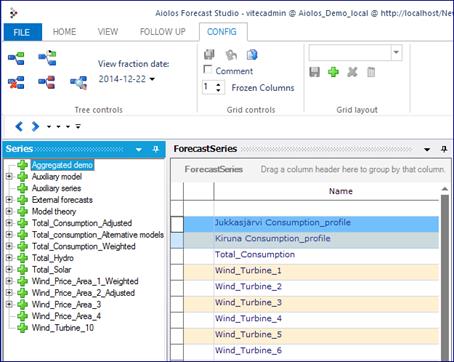Tick the row selector box beside Jukkasjärvi Consumption_profile

point(177,224)
